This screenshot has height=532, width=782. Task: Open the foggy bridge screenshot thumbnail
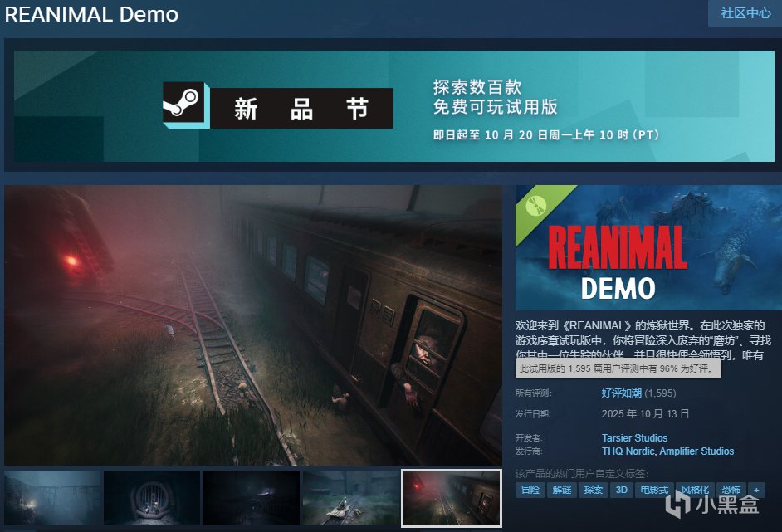tap(52, 497)
